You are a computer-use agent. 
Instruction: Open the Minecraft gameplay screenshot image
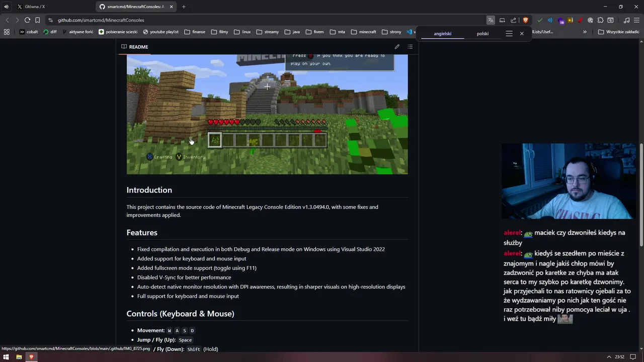pos(267,114)
